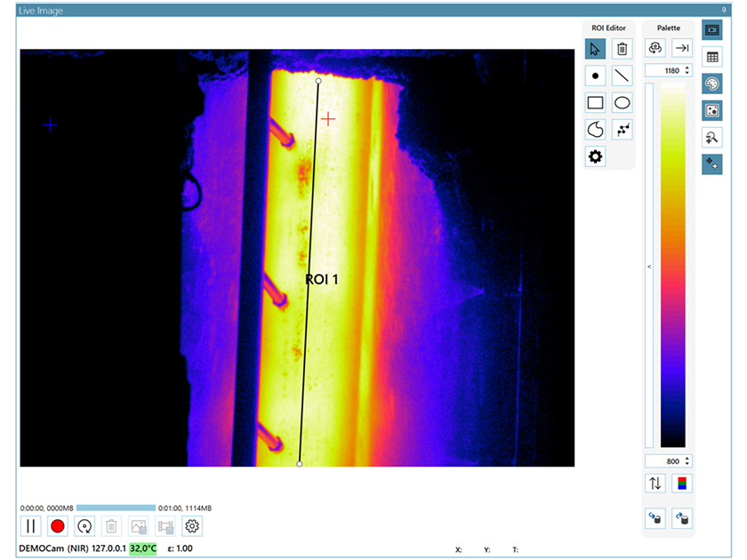Screen dimensions: 747x560
Task: Click the arrow-to-bar palette icon
Action: (682, 48)
